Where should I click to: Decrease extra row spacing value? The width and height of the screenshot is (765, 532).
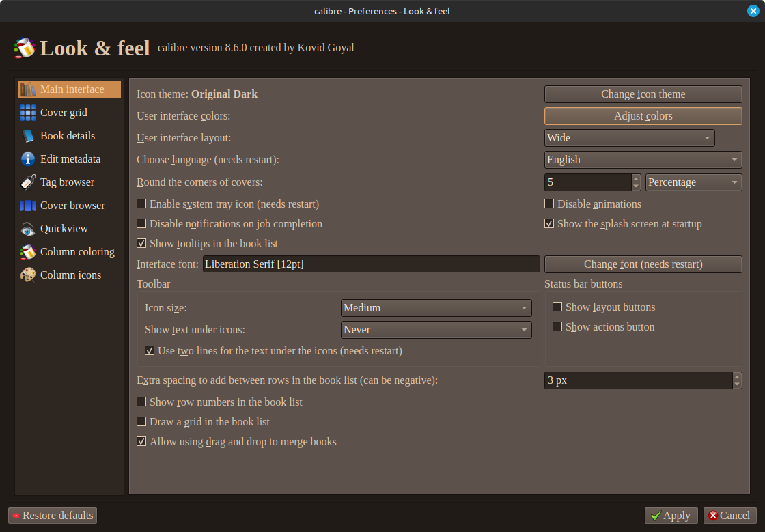pos(737,384)
